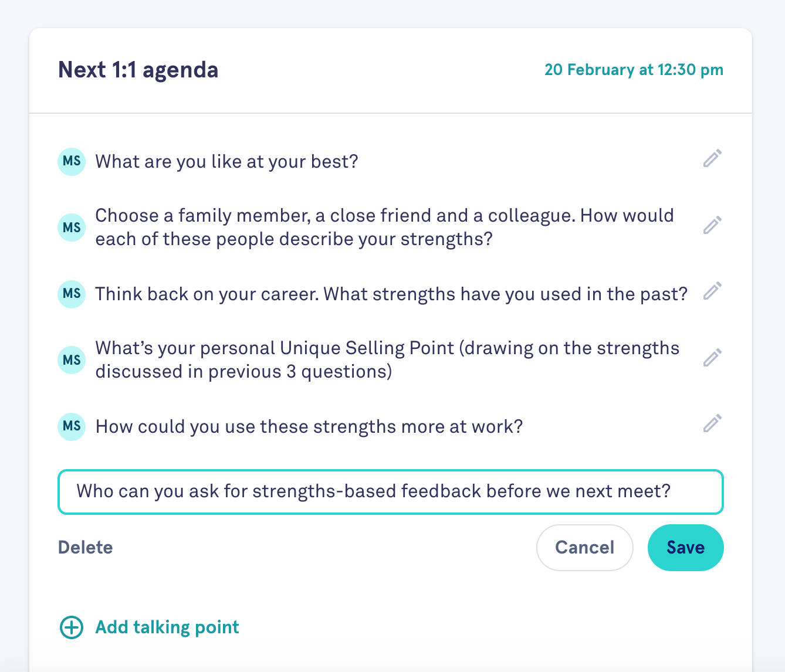Click the strengths-based feedback text field
This screenshot has width=785, height=672.
(391, 491)
